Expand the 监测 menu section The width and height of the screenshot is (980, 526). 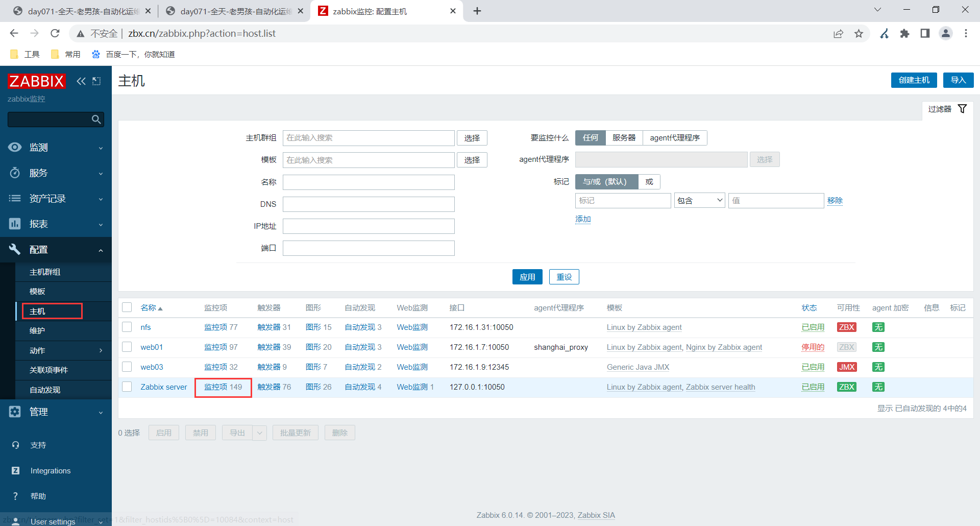(56, 148)
